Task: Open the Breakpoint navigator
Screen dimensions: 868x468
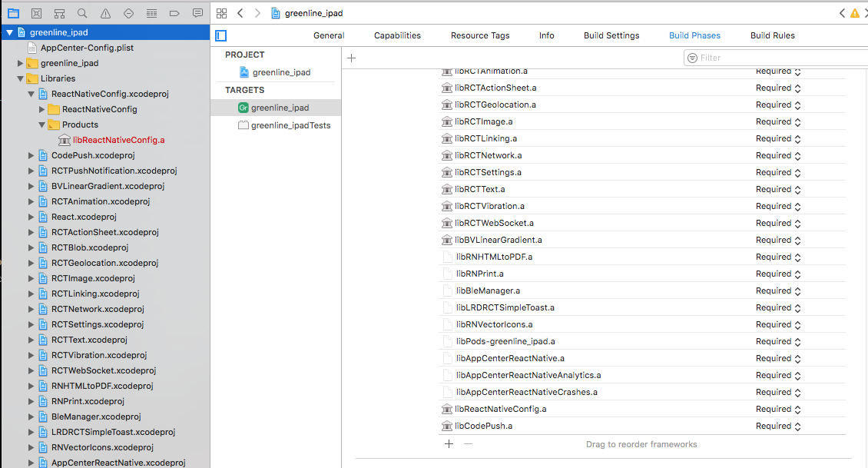Action: click(x=174, y=13)
